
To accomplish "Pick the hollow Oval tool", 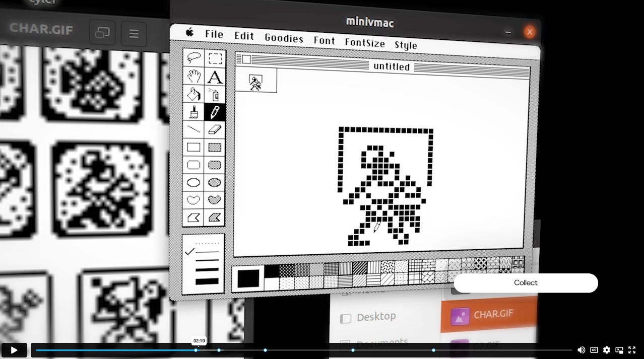I will [194, 182].
